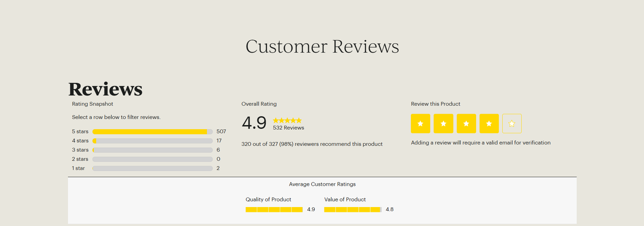Image resolution: width=644 pixels, height=226 pixels.
Task: Select the 3 stars filter row
Action: (x=80, y=150)
